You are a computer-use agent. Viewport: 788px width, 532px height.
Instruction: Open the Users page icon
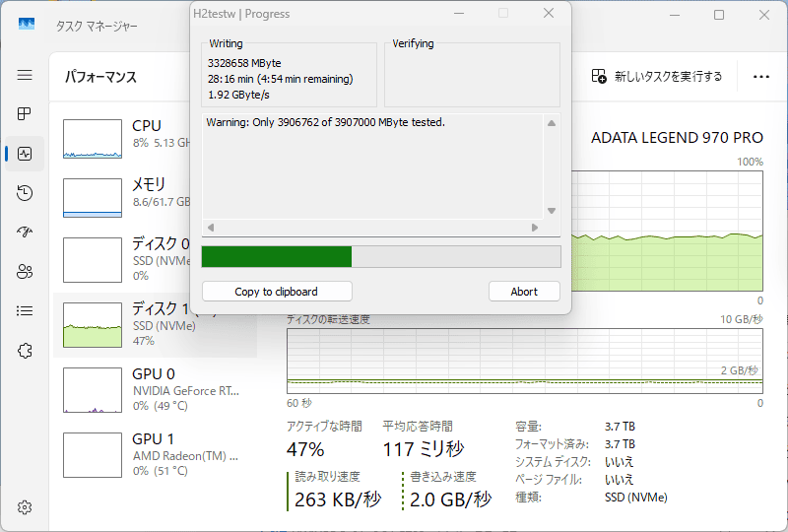(x=25, y=272)
